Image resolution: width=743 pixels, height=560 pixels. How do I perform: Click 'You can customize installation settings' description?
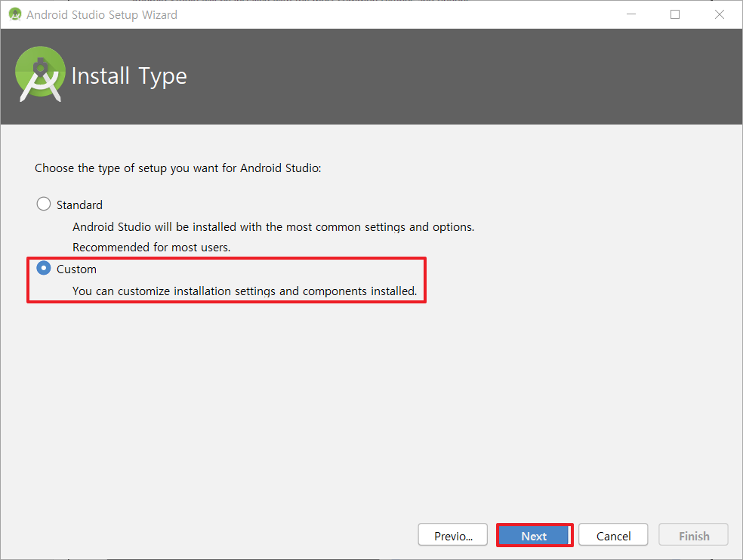(x=245, y=291)
